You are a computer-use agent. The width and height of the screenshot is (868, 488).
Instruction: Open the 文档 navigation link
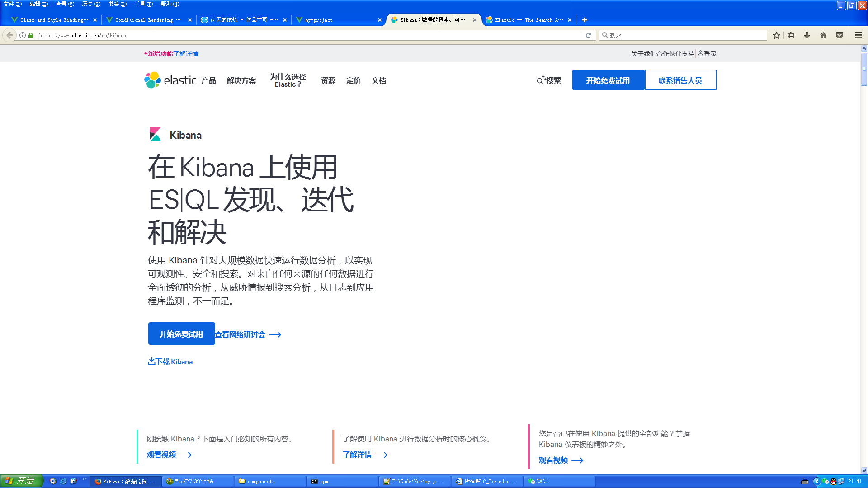[x=379, y=80]
